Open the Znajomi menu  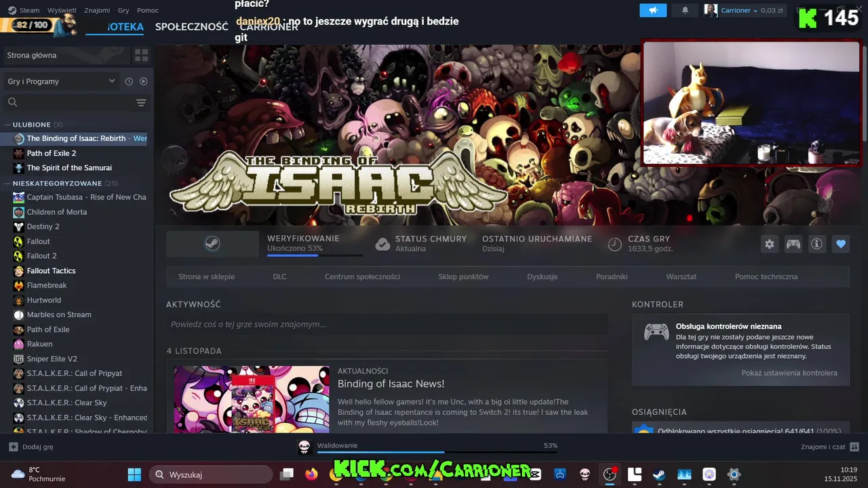tap(97, 10)
